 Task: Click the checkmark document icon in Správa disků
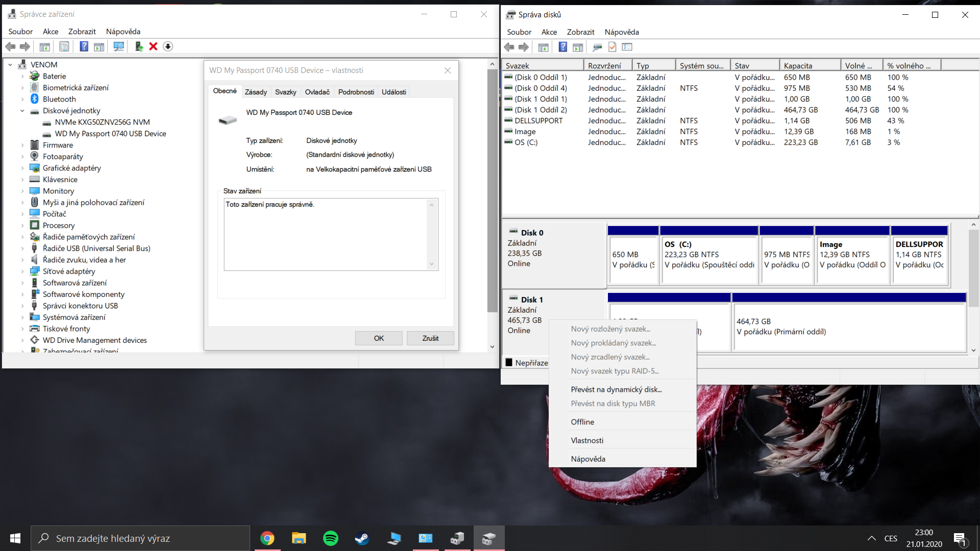(x=612, y=47)
